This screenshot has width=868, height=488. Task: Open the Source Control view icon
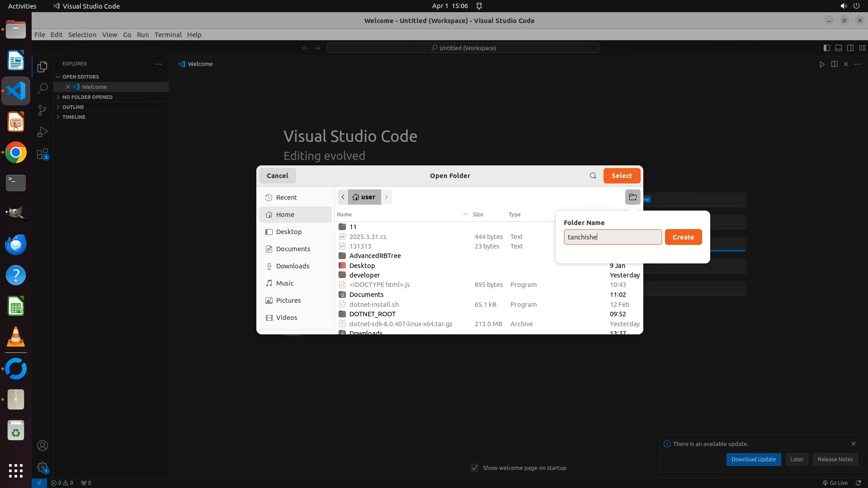point(42,110)
